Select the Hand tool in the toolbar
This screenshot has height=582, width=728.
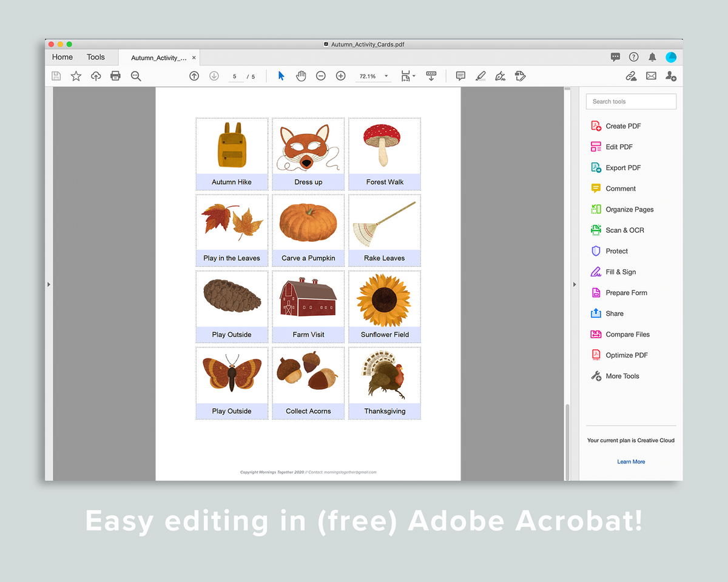(301, 76)
